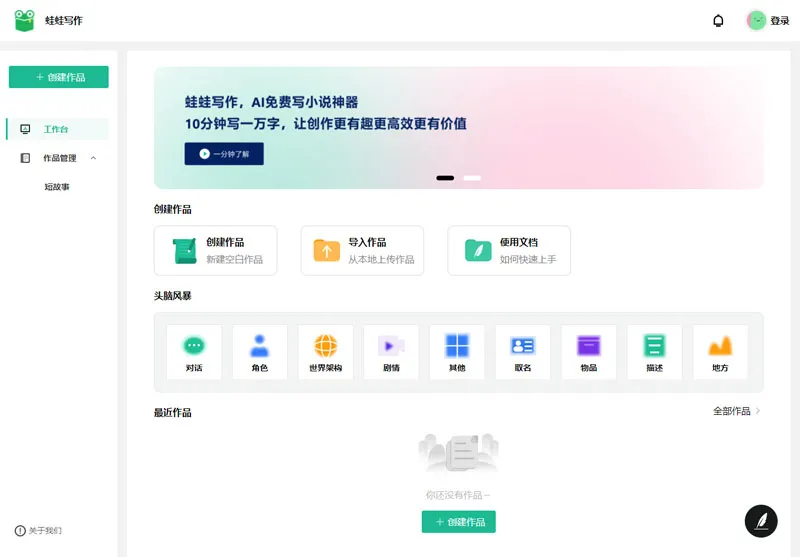Screen dimensions: 800x557
Task: Click the 工作台 monitor icon
Action: point(25,129)
